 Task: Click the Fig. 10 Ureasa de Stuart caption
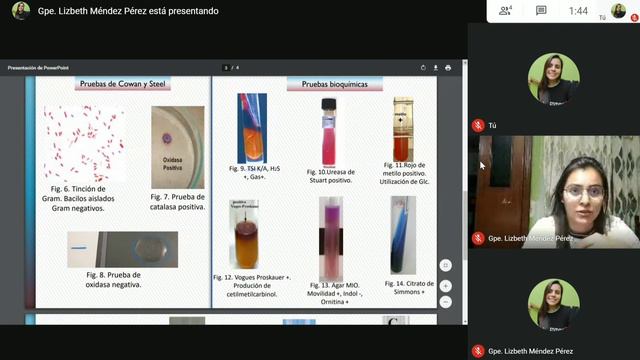click(331, 176)
